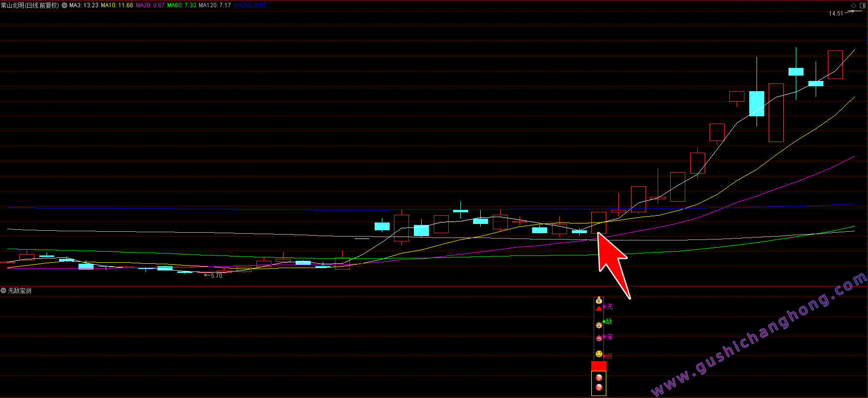Image resolution: width=868 pixels, height=398 pixels.
Task: Select the last red candlestick on the right
Action: click(x=835, y=64)
